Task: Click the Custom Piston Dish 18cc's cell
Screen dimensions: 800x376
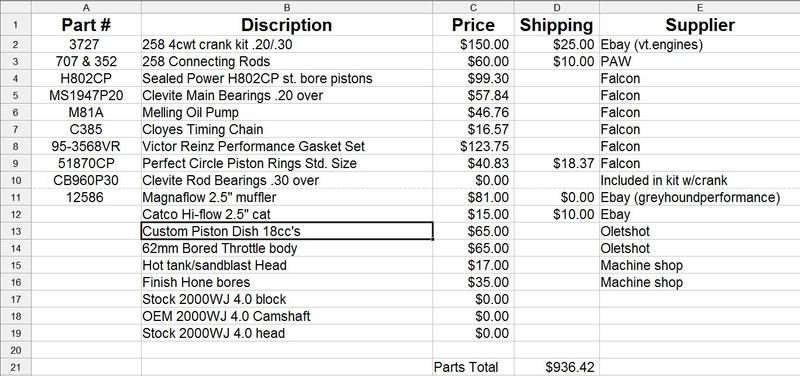Action: [x=287, y=231]
